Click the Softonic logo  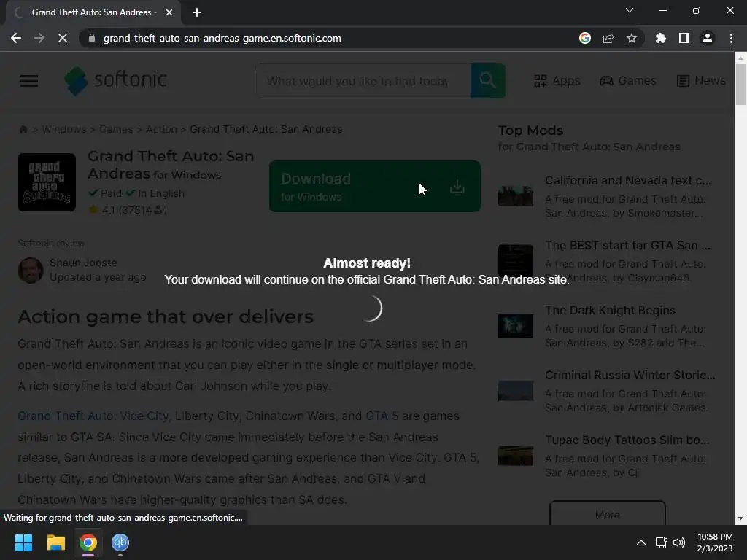point(116,80)
